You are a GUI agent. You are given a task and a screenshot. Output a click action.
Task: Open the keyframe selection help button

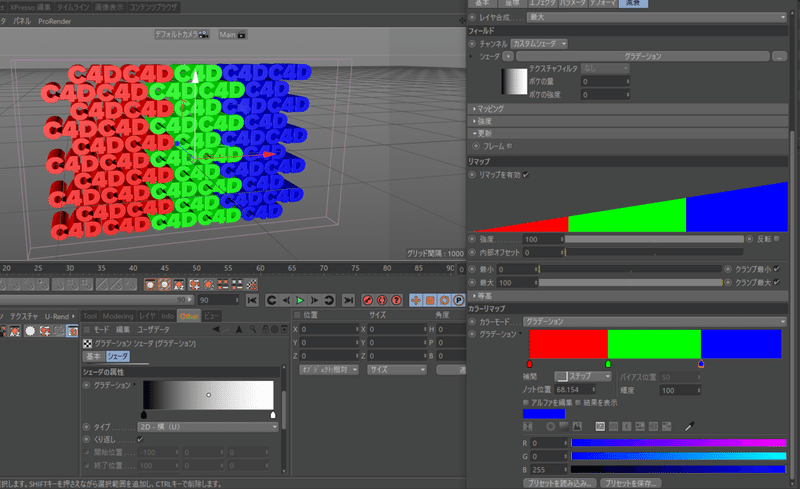pyautogui.click(x=396, y=300)
